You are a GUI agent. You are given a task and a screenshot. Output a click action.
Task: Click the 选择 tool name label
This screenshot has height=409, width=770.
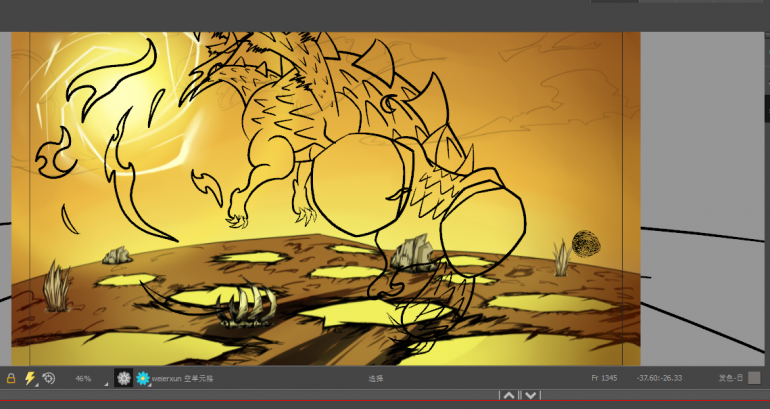point(376,379)
